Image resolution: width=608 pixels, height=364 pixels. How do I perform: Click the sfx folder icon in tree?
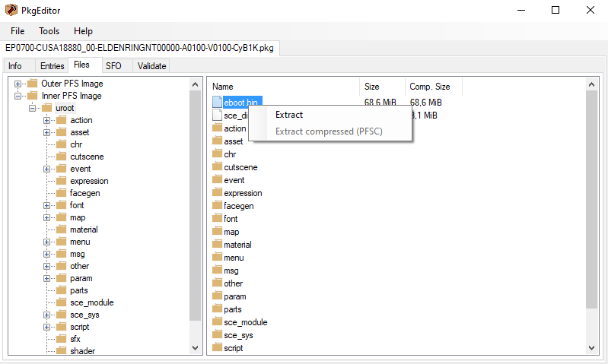[62, 339]
